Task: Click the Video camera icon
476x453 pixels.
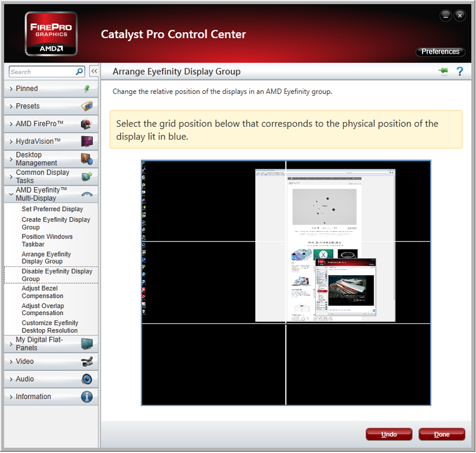Action: pos(87,361)
